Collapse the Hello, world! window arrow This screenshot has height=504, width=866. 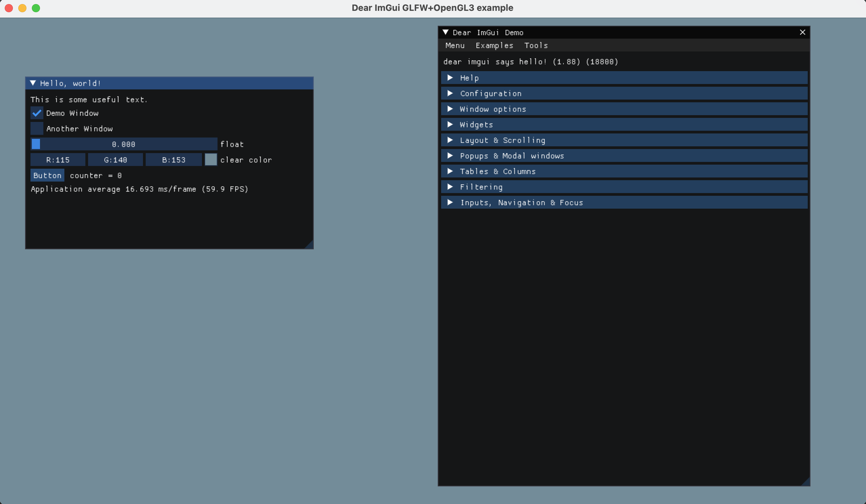[33, 83]
